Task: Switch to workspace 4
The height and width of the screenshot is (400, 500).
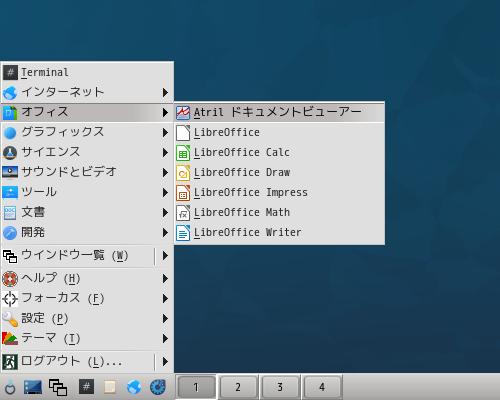Action: click(x=322, y=387)
